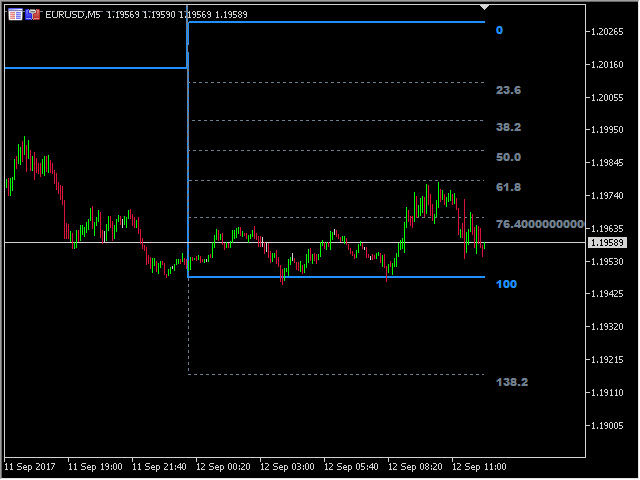This screenshot has width=640, height=480.
Task: Select the blue 100 level label
Action: (x=506, y=285)
